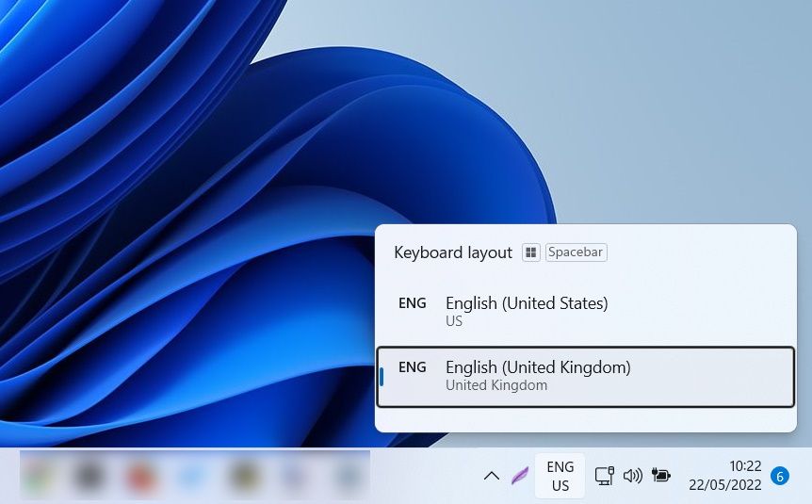Select English (United States) keyboard layout
Image resolution: width=812 pixels, height=504 pixels.
coord(585,311)
